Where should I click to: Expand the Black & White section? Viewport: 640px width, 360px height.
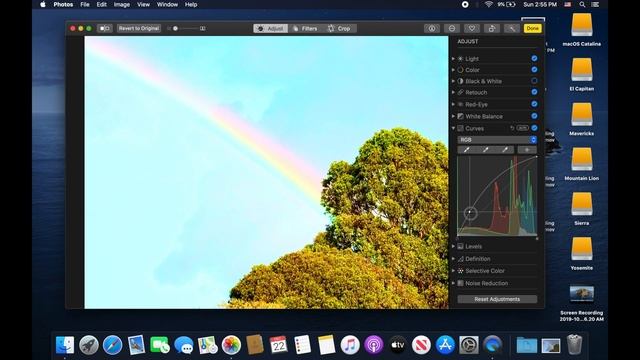(x=453, y=81)
